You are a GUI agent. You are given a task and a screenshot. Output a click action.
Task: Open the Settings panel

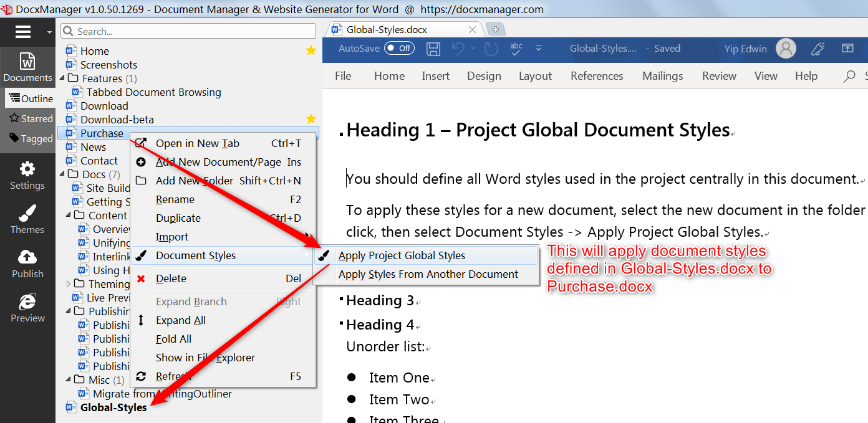point(27,176)
